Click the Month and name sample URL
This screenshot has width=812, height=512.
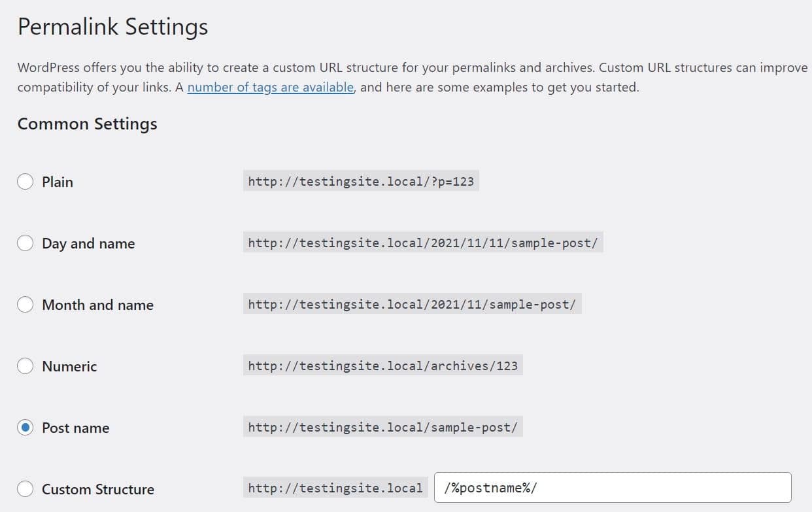413,304
